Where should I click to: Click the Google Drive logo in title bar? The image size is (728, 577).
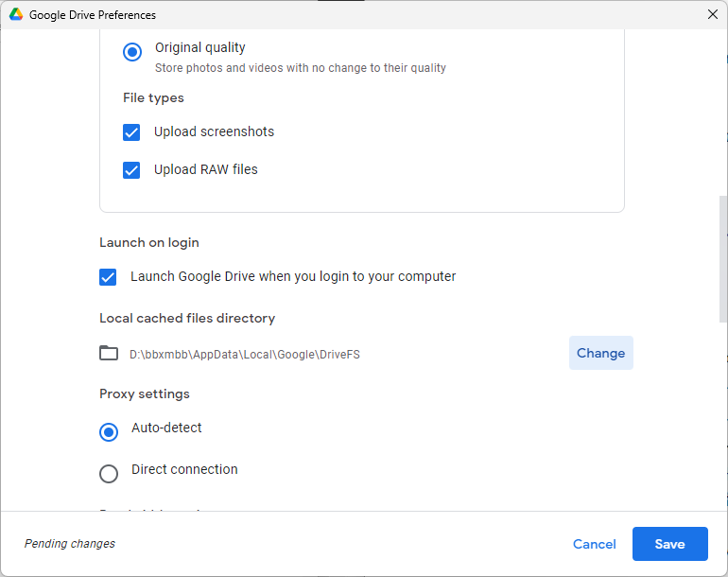point(16,15)
